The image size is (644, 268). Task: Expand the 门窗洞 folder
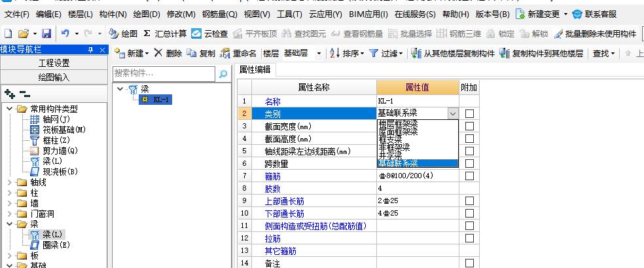coord(9,214)
